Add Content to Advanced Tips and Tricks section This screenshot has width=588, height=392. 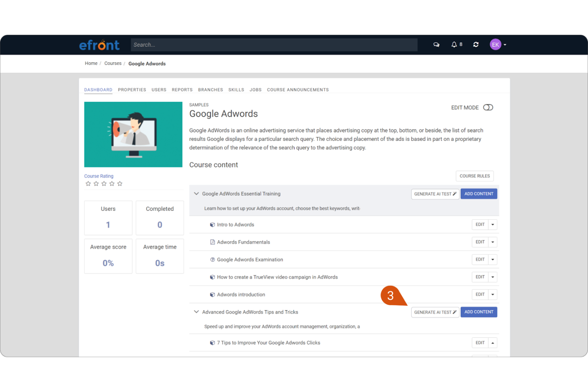click(x=479, y=312)
